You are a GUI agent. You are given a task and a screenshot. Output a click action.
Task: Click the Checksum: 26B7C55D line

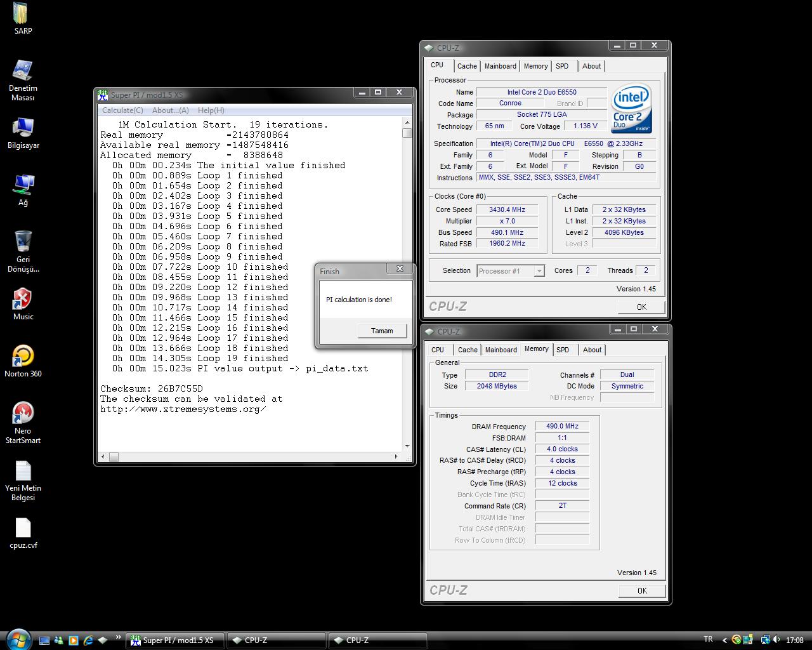(152, 388)
